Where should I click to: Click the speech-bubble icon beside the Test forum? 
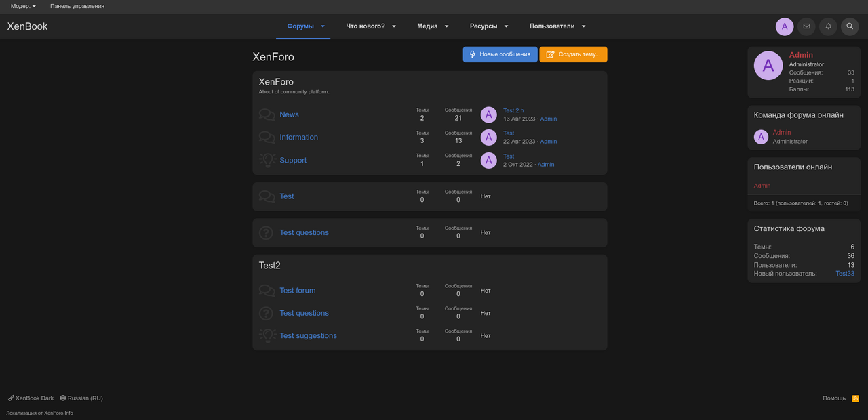coord(267,196)
